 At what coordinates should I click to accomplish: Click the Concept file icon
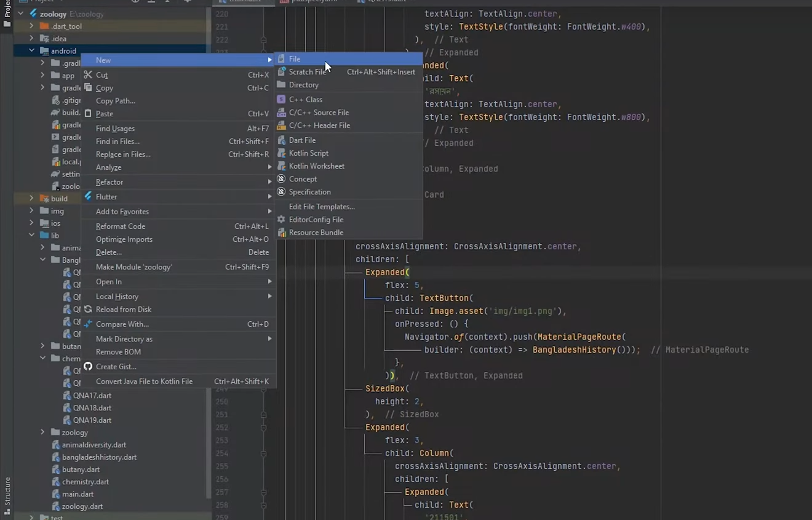(282, 179)
